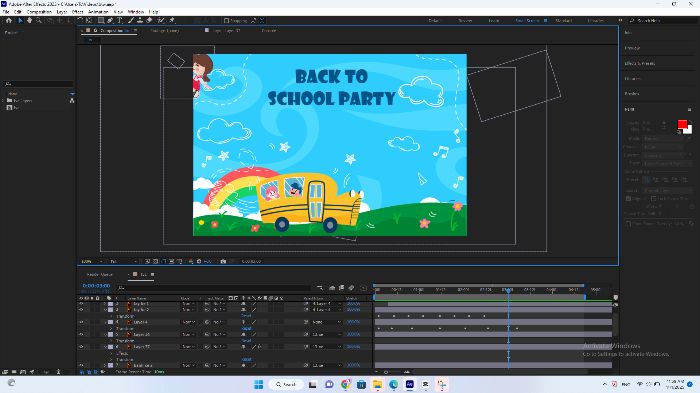Open blend mode dropdown for layer number 4
The height and width of the screenshot is (393, 700).
[188, 322]
